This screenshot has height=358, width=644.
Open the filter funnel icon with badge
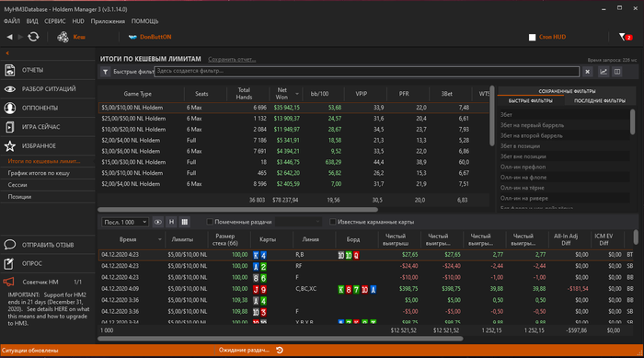click(x=625, y=37)
